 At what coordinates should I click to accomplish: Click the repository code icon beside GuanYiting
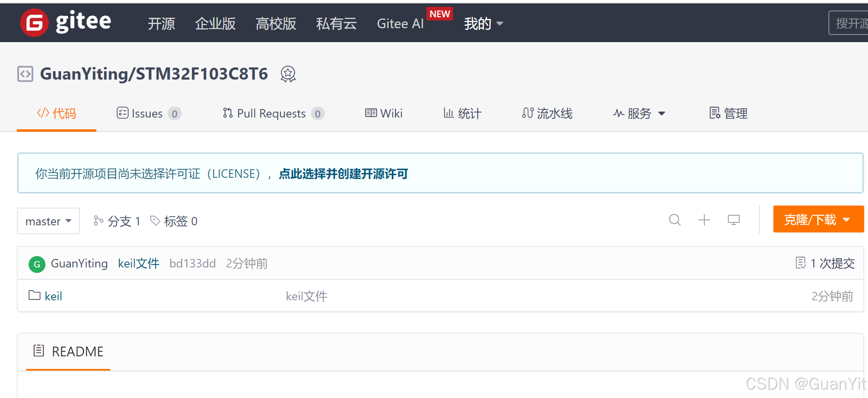25,74
